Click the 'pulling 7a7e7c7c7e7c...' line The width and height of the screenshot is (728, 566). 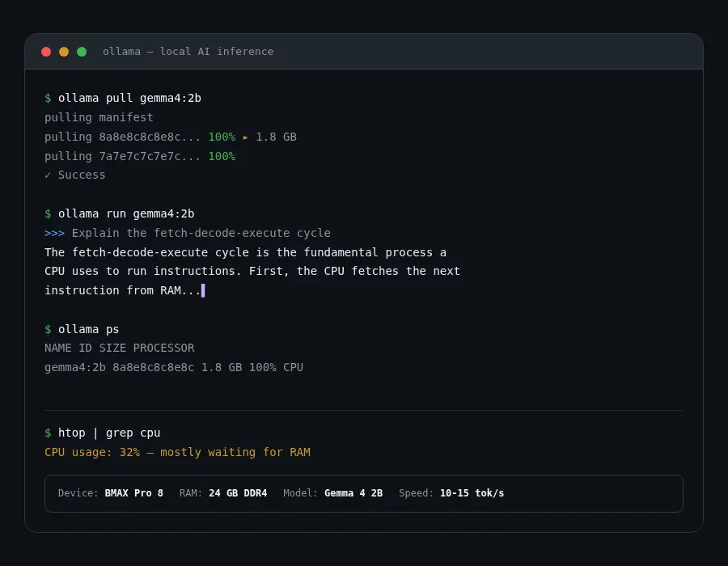pyautogui.click(x=140, y=156)
